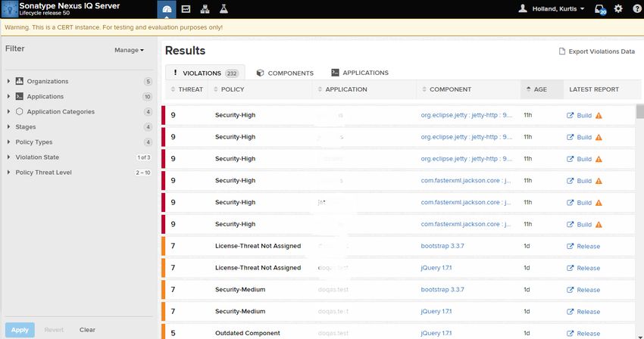The image size is (644, 339).
Task: Open the Manage filter dropdown
Action: [x=129, y=50]
